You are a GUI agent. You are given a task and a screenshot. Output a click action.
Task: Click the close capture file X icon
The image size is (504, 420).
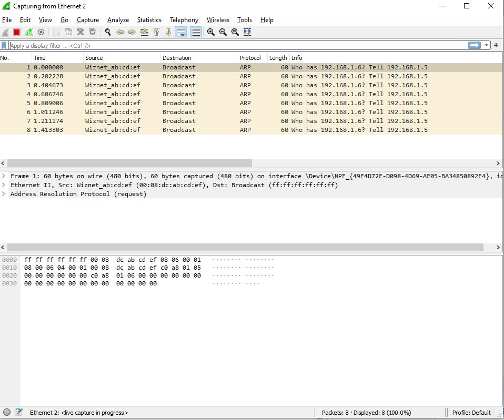click(80, 32)
